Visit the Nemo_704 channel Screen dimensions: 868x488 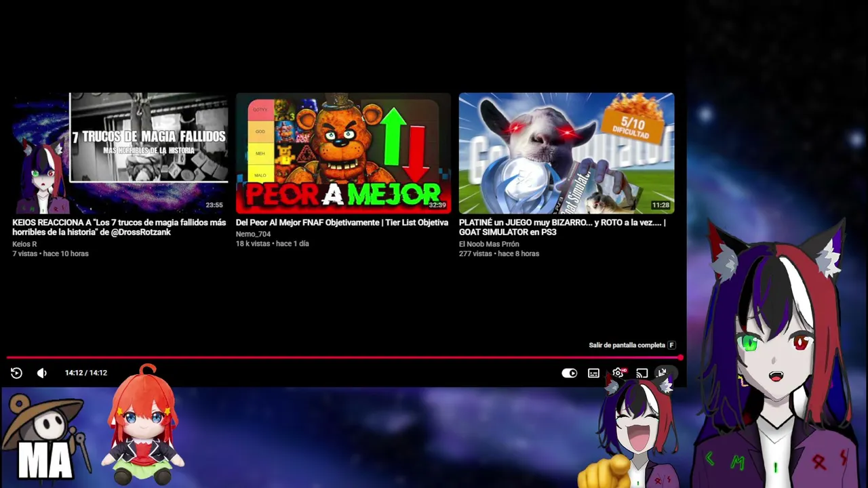[x=253, y=234]
